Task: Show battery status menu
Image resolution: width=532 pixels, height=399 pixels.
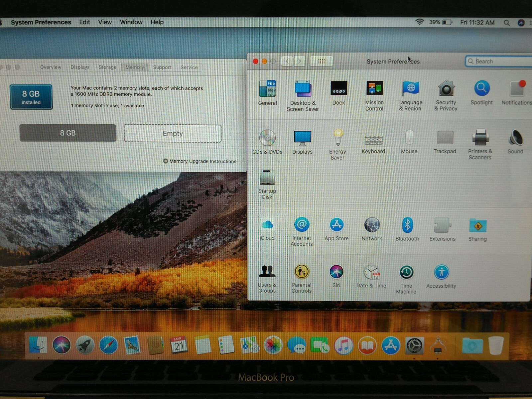Action: [441, 22]
